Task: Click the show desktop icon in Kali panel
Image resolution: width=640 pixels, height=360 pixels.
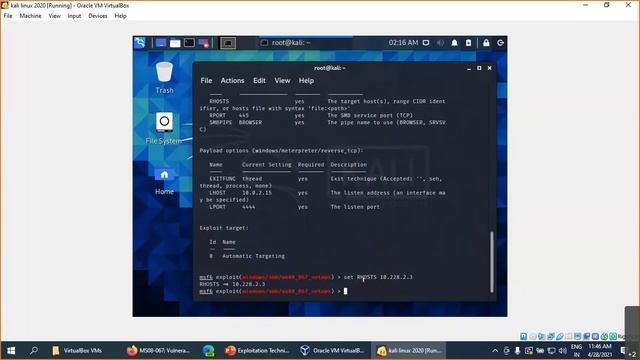Action: click(161, 43)
